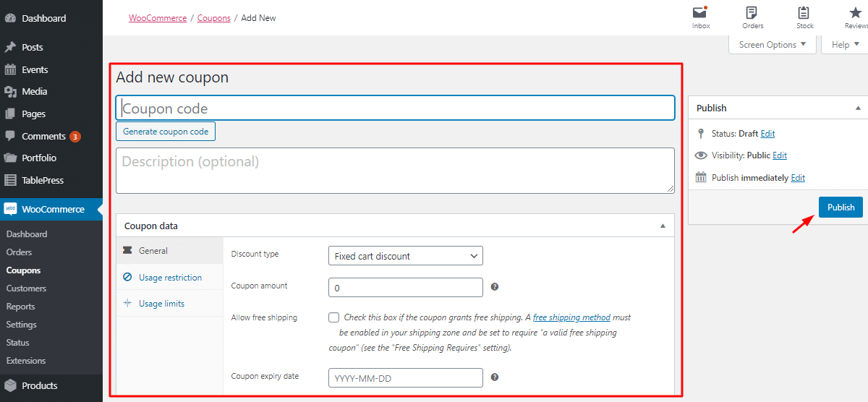Edit the Visibility setting link
The height and width of the screenshot is (402, 868).
tap(780, 155)
